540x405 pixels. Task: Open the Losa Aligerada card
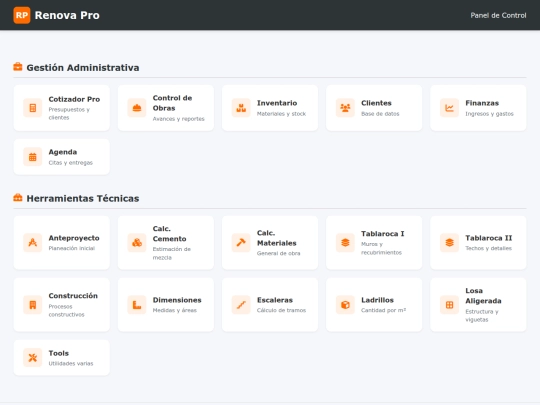pos(478,305)
